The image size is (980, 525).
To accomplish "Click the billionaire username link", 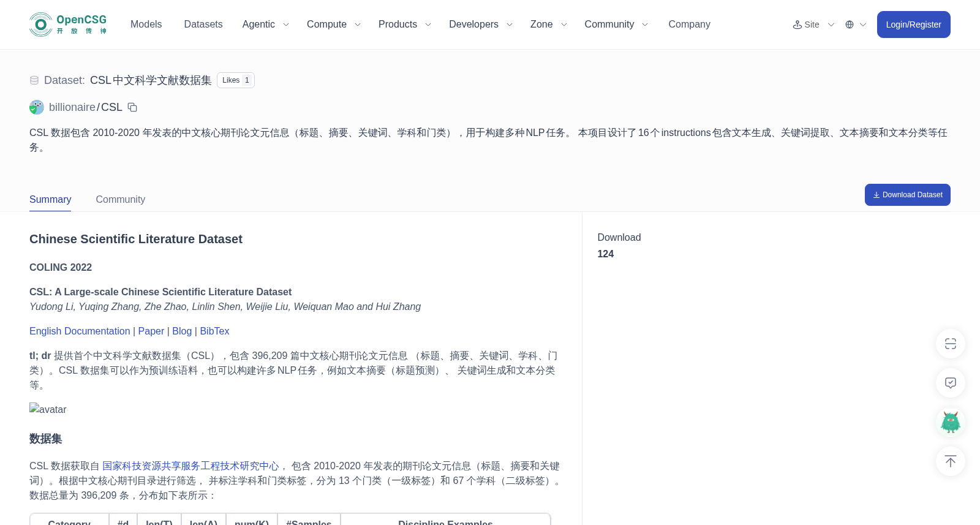I will pos(72,107).
